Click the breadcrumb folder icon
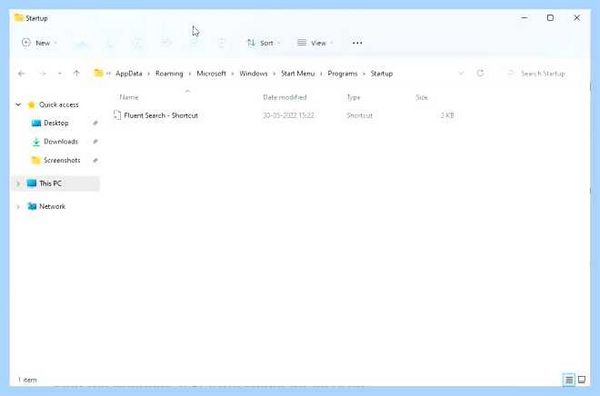This screenshot has width=600, height=396. coord(99,73)
